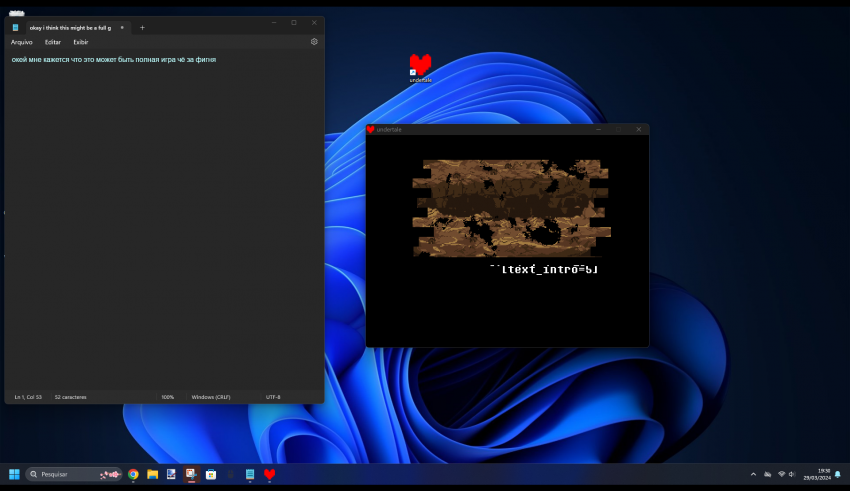Open Microsoft Store from the taskbar
Image resolution: width=850 pixels, height=491 pixels.
coord(211,474)
